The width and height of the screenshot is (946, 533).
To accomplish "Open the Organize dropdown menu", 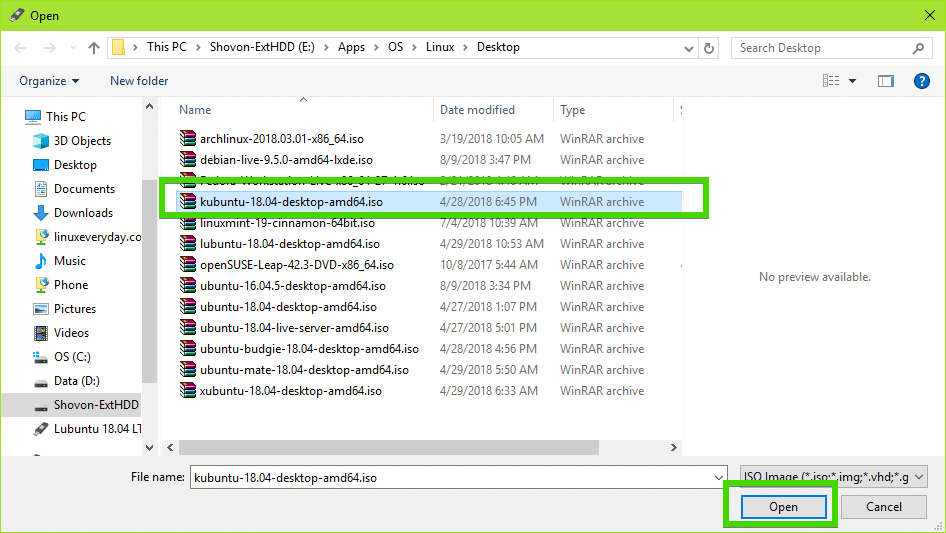I will (x=48, y=81).
